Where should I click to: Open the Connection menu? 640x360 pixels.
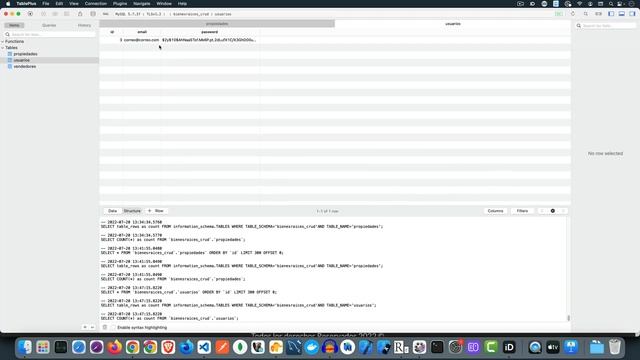(x=96, y=4)
